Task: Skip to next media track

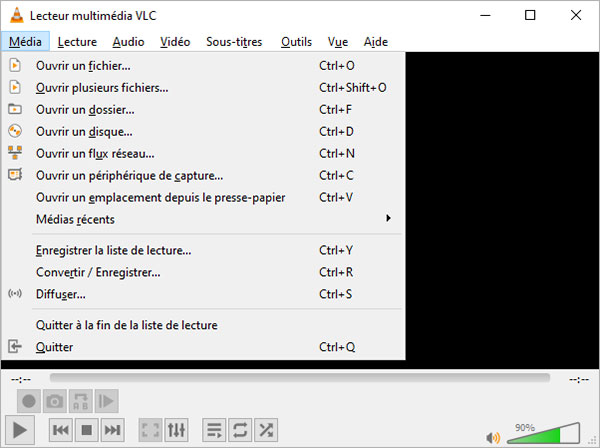Action: tap(112, 430)
